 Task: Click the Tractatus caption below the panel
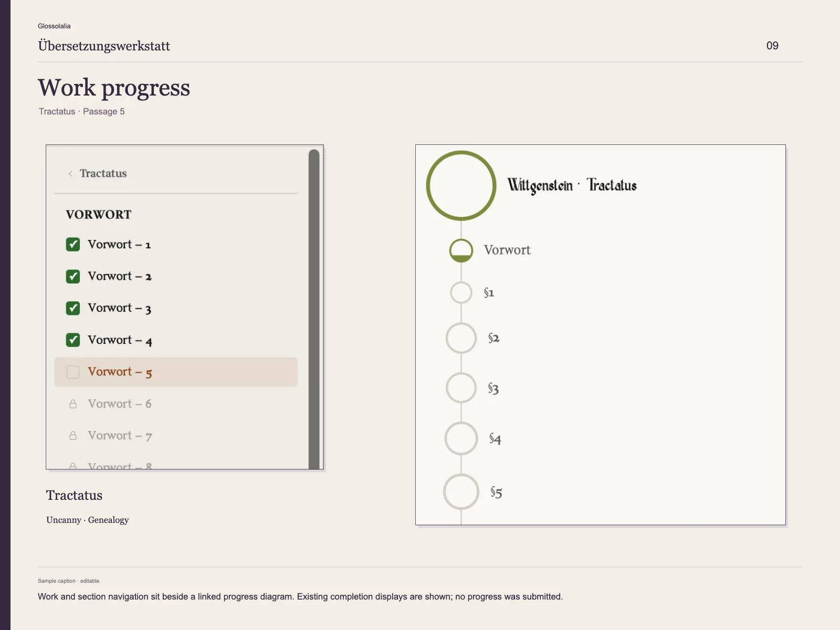[x=74, y=495]
